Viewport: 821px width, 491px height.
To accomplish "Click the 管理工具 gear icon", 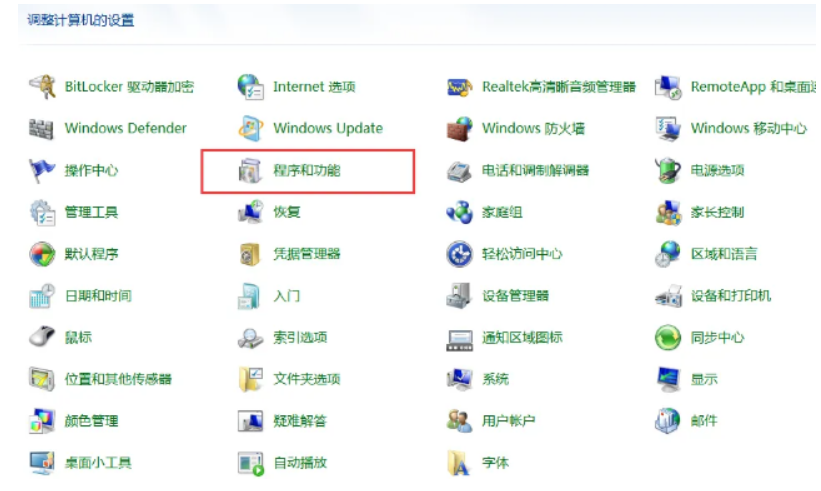I will pyautogui.click(x=42, y=212).
